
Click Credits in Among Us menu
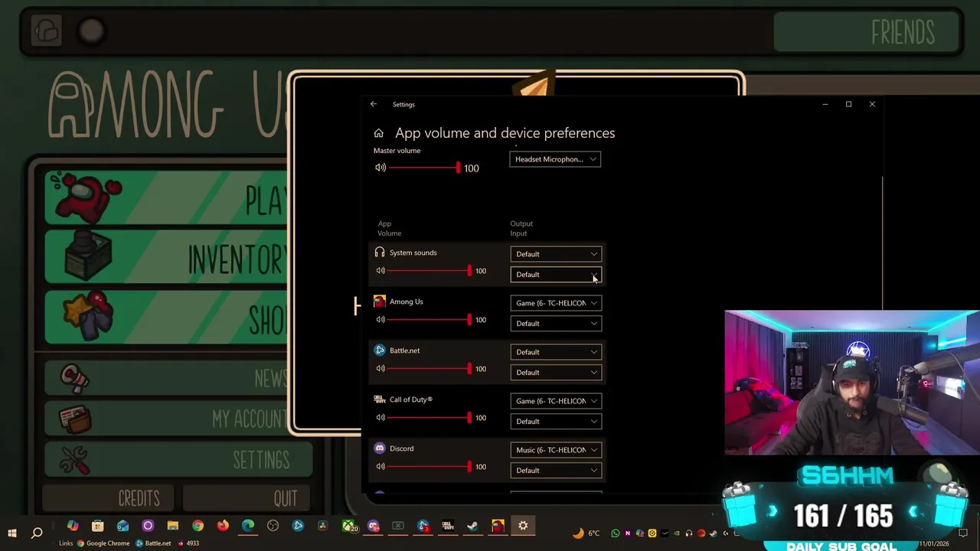109,498
